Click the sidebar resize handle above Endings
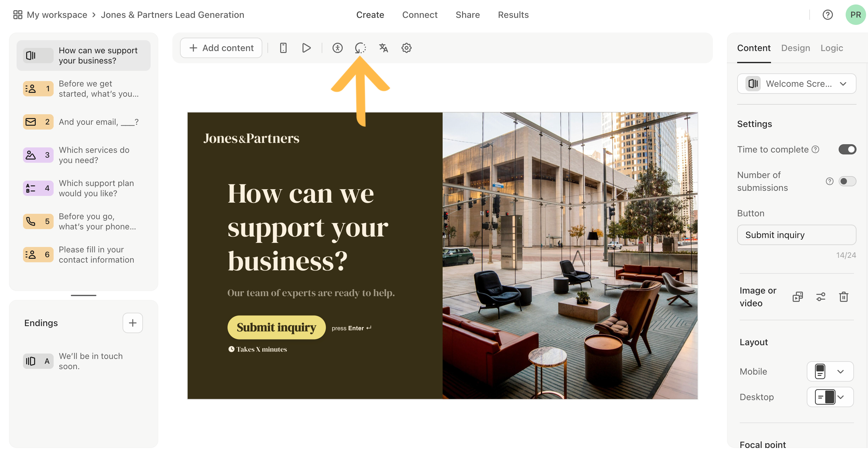868x455 pixels. [84, 295]
